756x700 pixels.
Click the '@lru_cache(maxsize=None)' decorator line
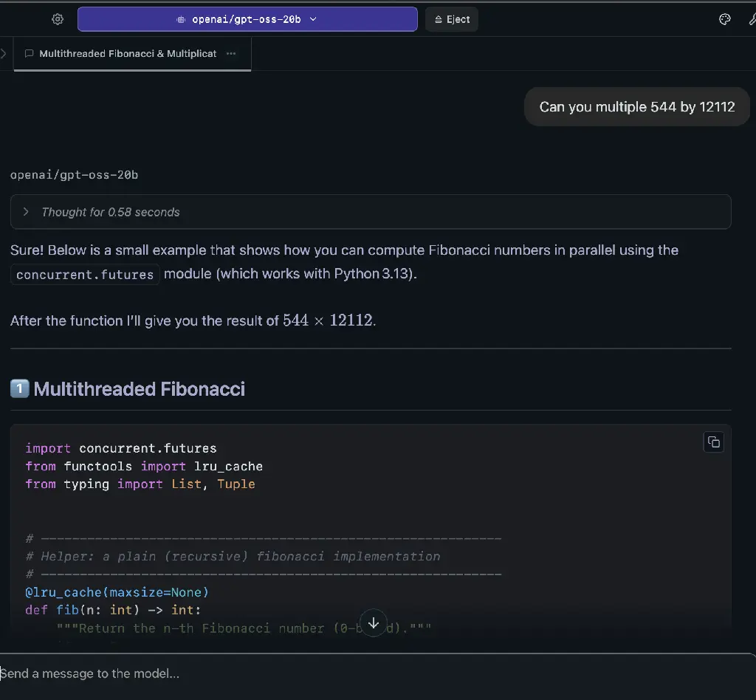(117, 592)
